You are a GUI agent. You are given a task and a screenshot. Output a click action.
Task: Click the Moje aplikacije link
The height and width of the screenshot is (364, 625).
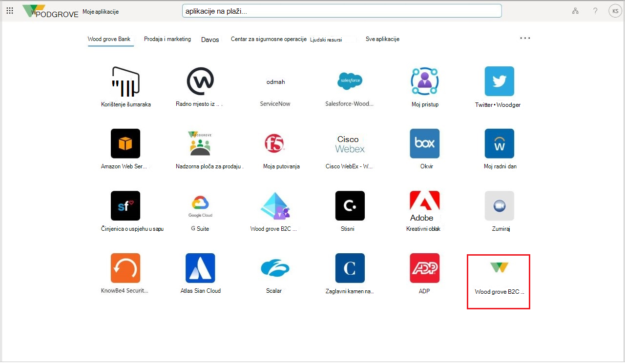(101, 12)
